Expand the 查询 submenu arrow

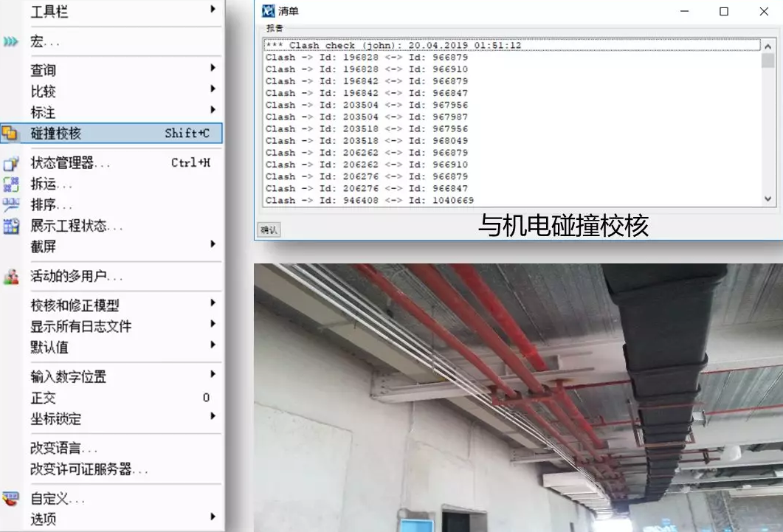tap(213, 67)
